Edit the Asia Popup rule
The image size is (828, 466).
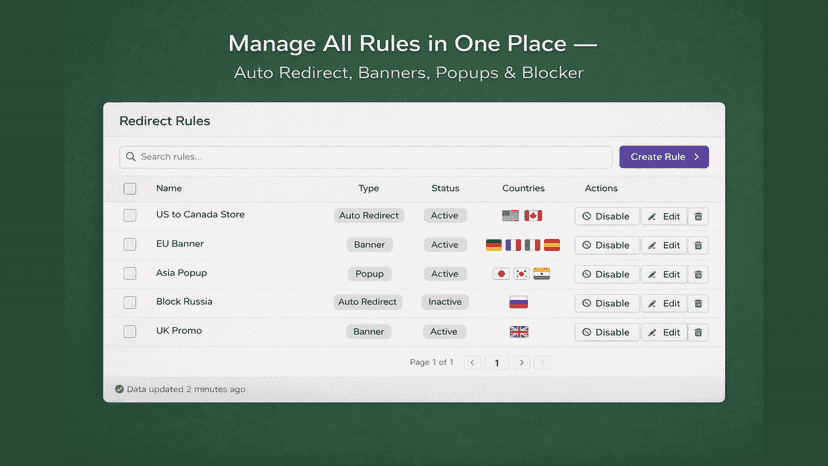664,274
